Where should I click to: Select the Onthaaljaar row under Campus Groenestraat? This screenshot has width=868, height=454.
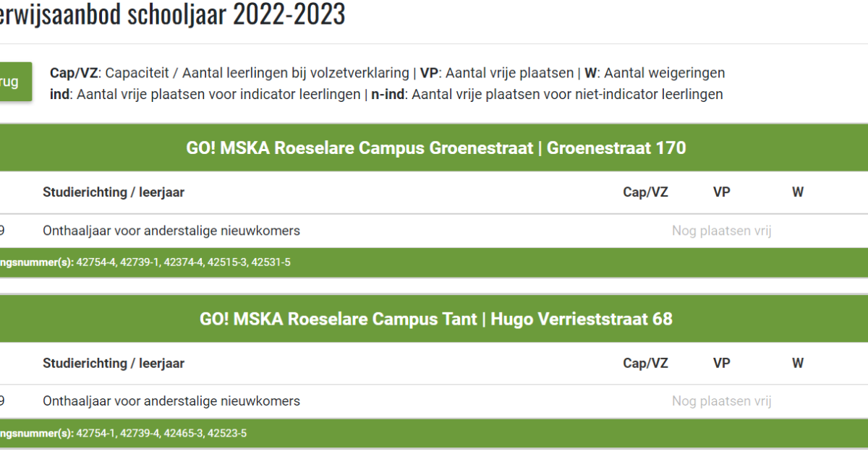[171, 231]
